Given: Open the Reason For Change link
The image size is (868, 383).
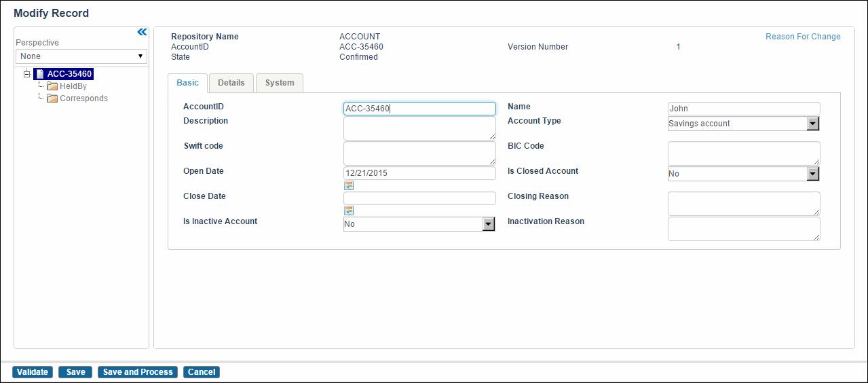Looking at the screenshot, I should tap(803, 37).
